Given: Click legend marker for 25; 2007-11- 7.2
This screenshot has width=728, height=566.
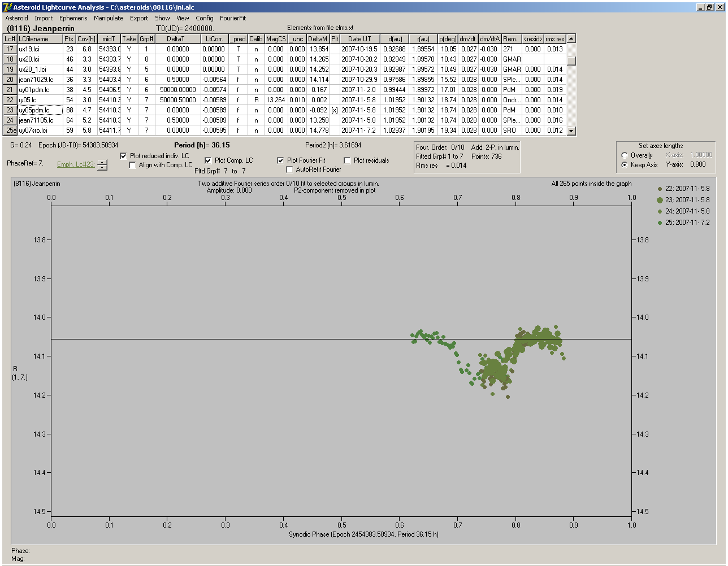Looking at the screenshot, I should (660, 223).
